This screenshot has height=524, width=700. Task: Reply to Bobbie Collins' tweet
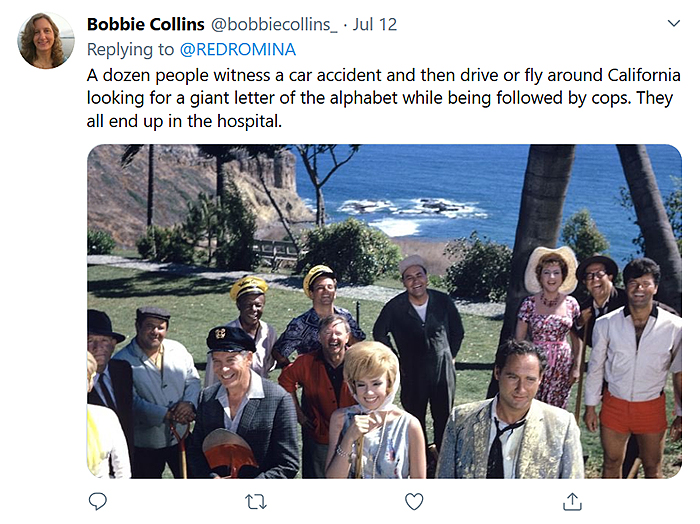pyautogui.click(x=97, y=501)
